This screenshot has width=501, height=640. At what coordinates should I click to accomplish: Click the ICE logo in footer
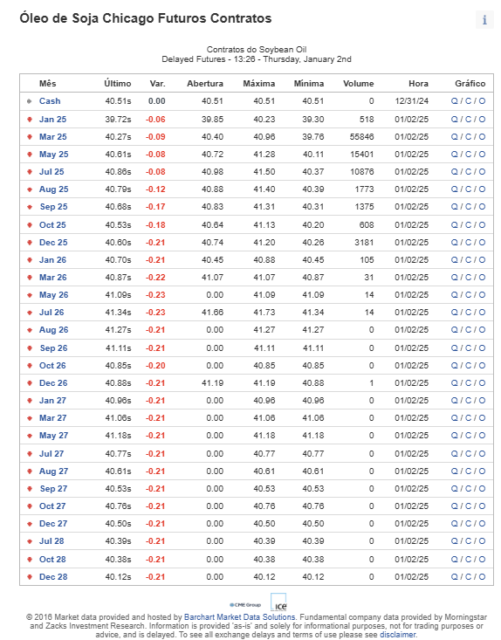[x=278, y=602]
